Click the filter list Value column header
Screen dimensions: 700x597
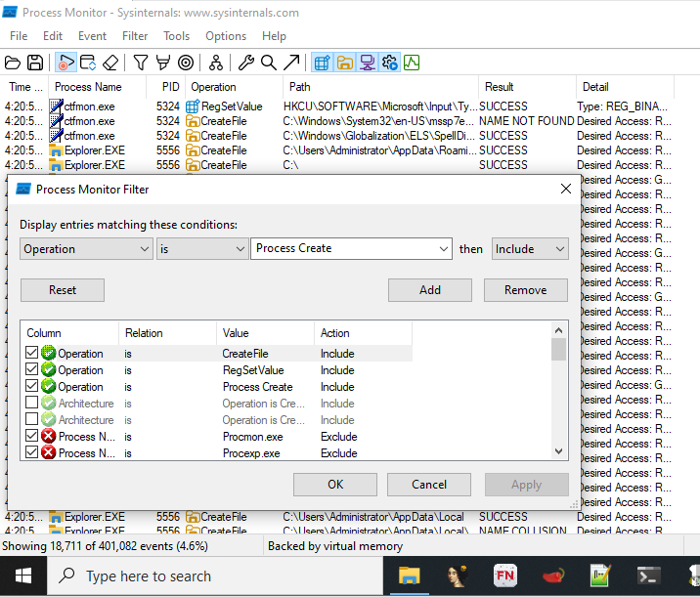pyautogui.click(x=266, y=333)
